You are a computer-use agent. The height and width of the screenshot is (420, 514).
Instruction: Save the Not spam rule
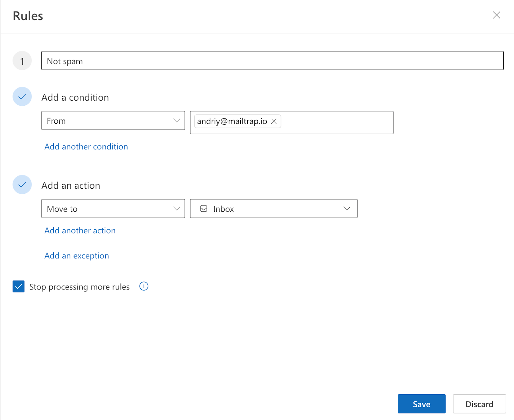(421, 404)
